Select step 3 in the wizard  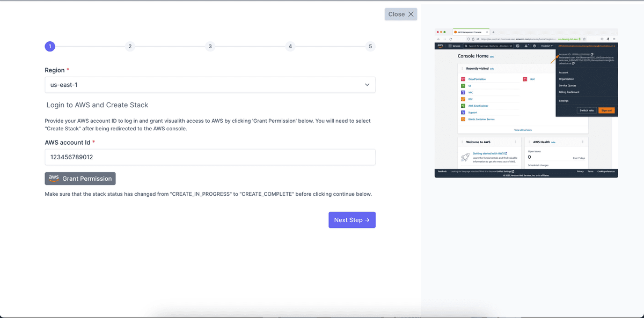pos(210,47)
